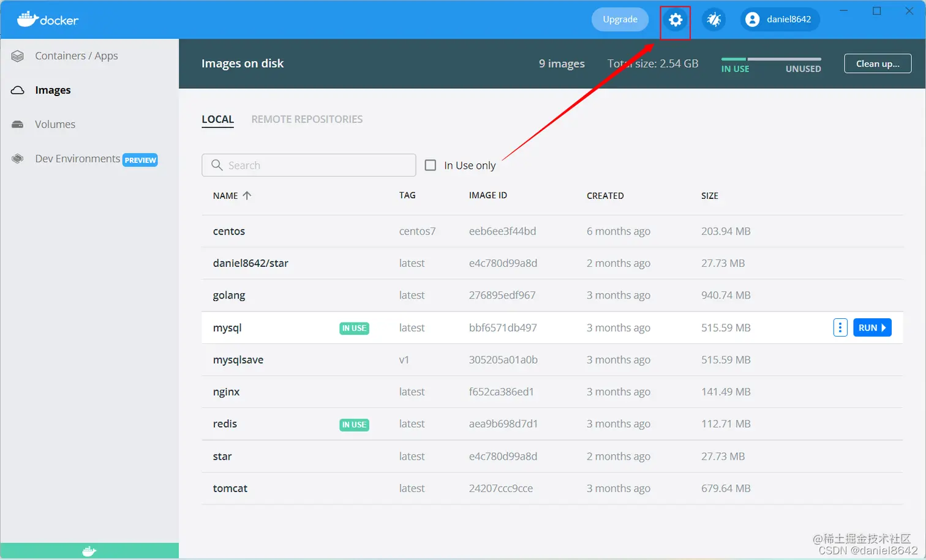Select the golang image name
This screenshot has height=560, width=926.
pyautogui.click(x=229, y=296)
